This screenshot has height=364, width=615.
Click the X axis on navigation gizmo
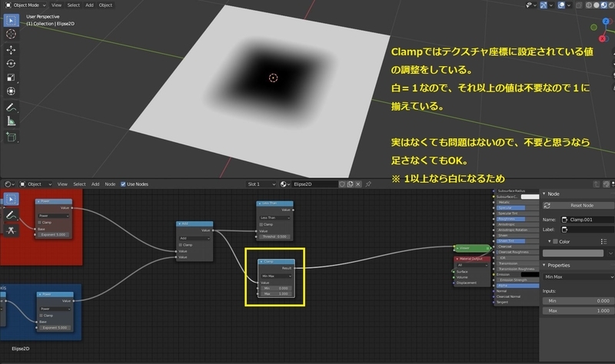pos(603,38)
